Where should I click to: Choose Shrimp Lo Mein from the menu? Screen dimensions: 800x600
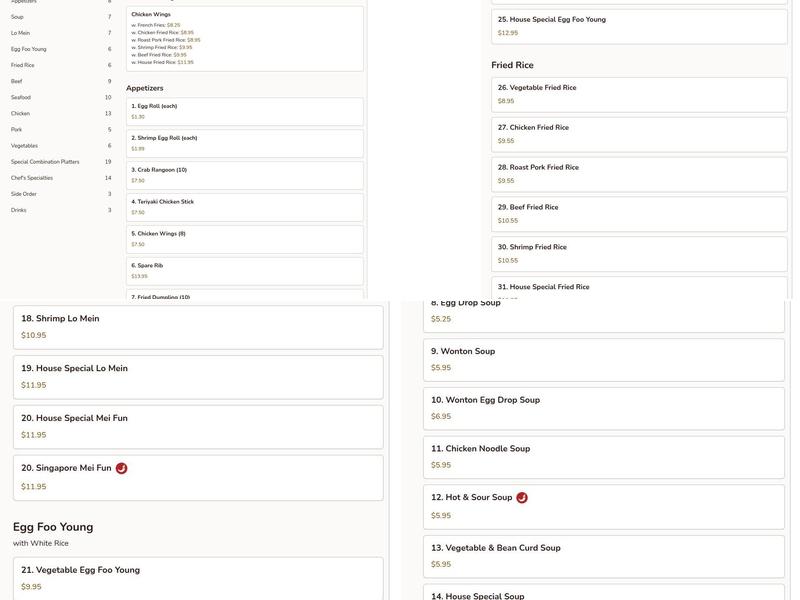point(198,327)
